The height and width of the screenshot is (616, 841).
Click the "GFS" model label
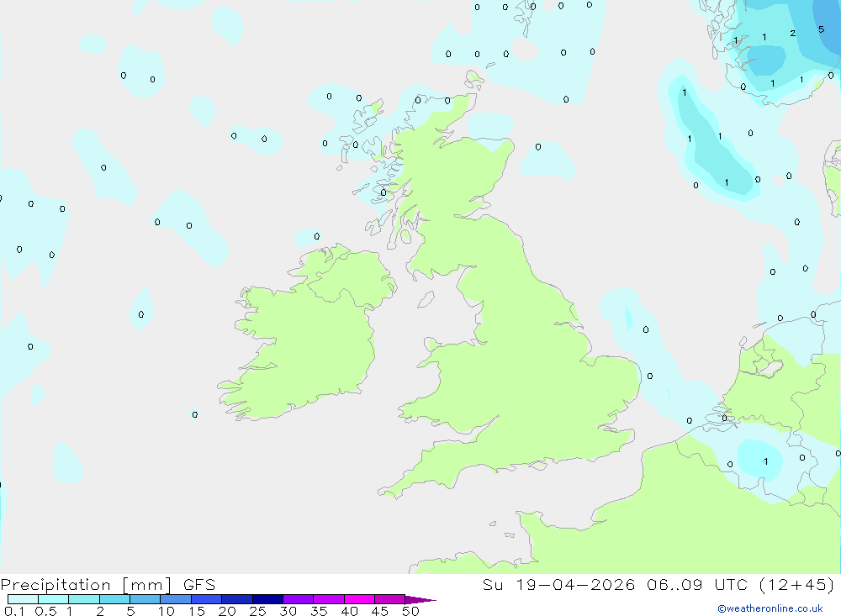pyautogui.click(x=199, y=584)
